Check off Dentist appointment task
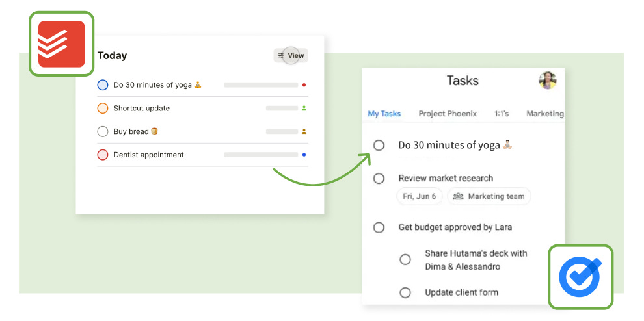 (102, 155)
